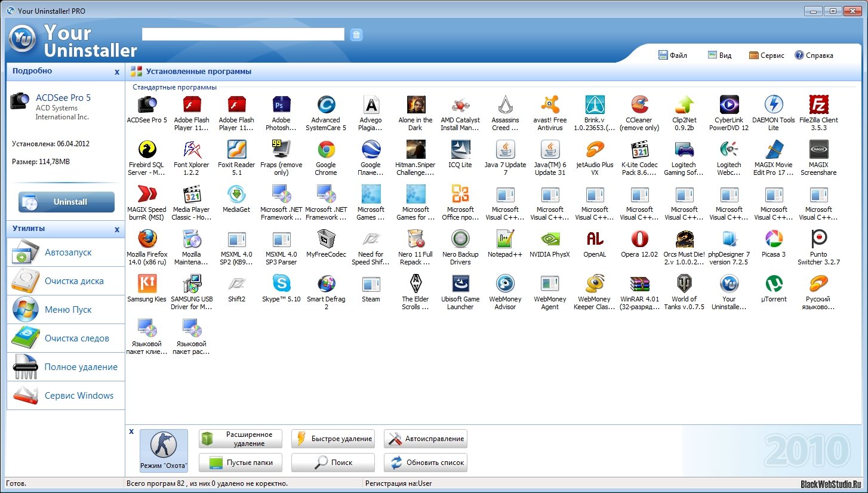The height and width of the screenshot is (493, 868).
Task: Select the Google Chrome icon
Action: point(326,149)
